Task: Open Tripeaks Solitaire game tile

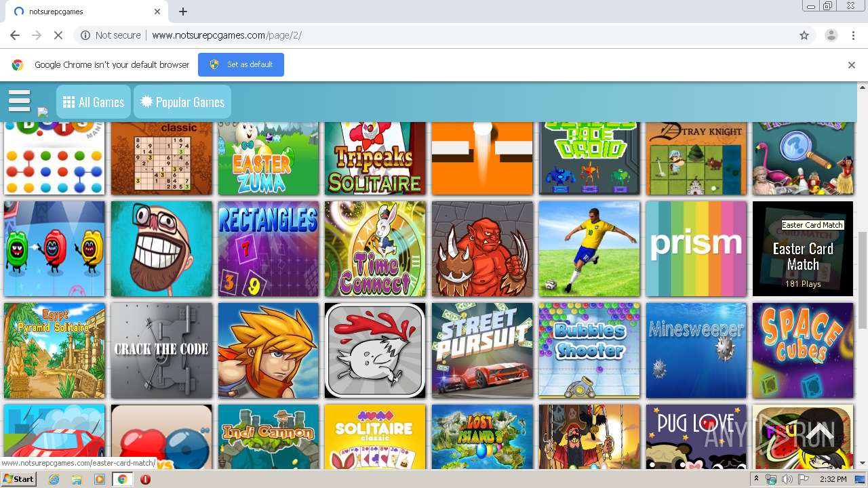Action: pos(375,158)
